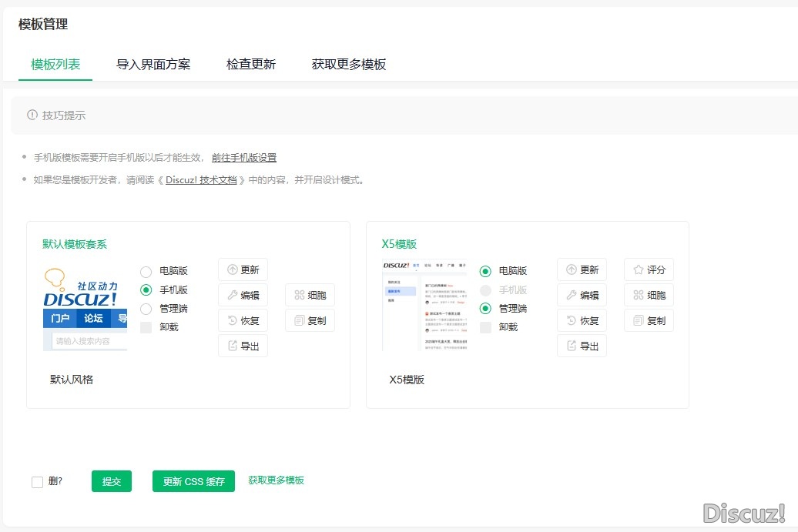Export 默认模板套系 via the 导出 icon
The width and height of the screenshot is (798, 532).
pos(243,346)
